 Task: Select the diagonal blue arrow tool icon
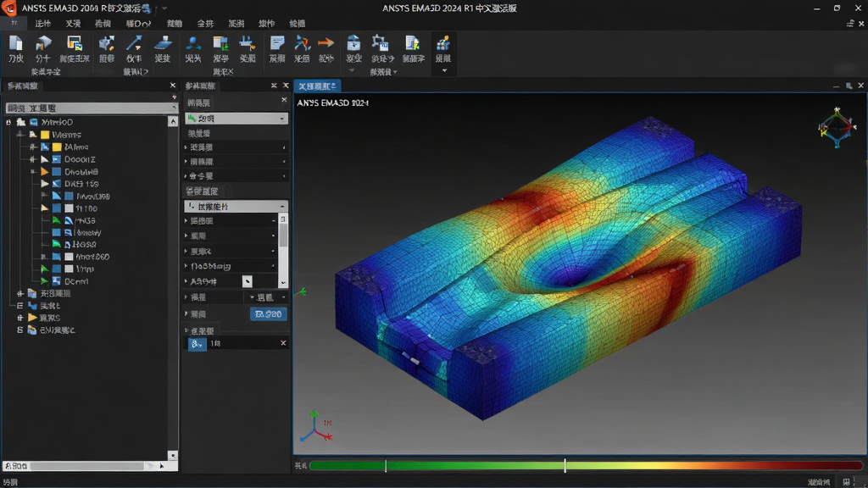coord(133,44)
